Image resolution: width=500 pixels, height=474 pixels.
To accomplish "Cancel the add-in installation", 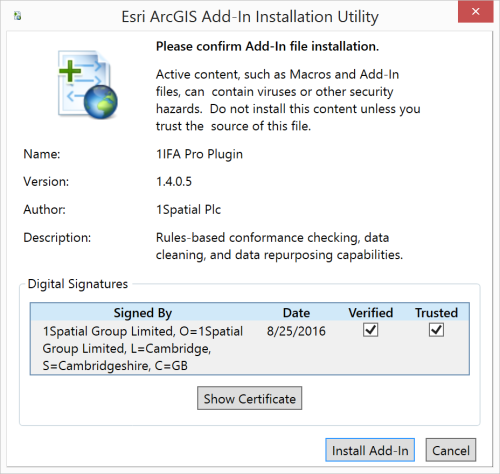I will tap(451, 450).
